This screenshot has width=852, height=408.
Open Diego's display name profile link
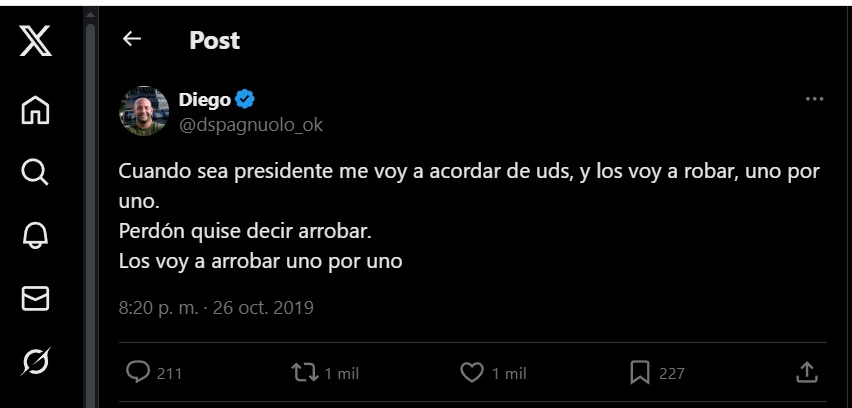204,99
